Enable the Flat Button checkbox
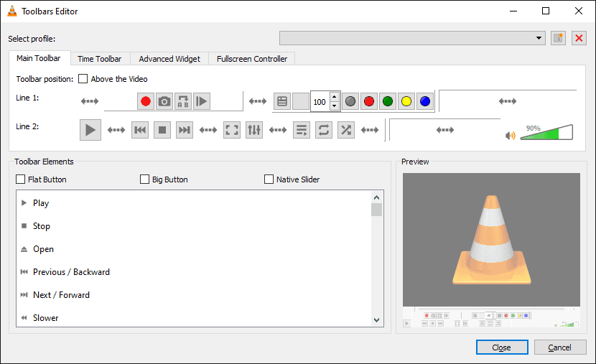 point(21,179)
